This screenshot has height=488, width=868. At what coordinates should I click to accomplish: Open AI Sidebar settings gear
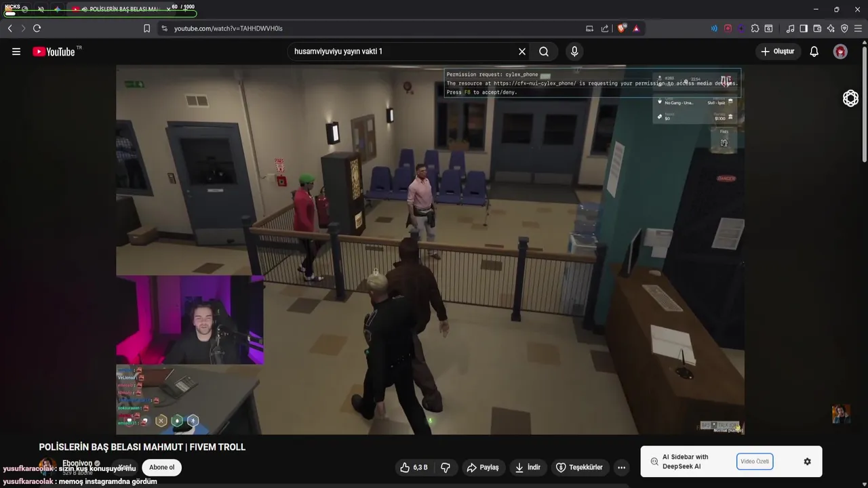click(x=807, y=462)
